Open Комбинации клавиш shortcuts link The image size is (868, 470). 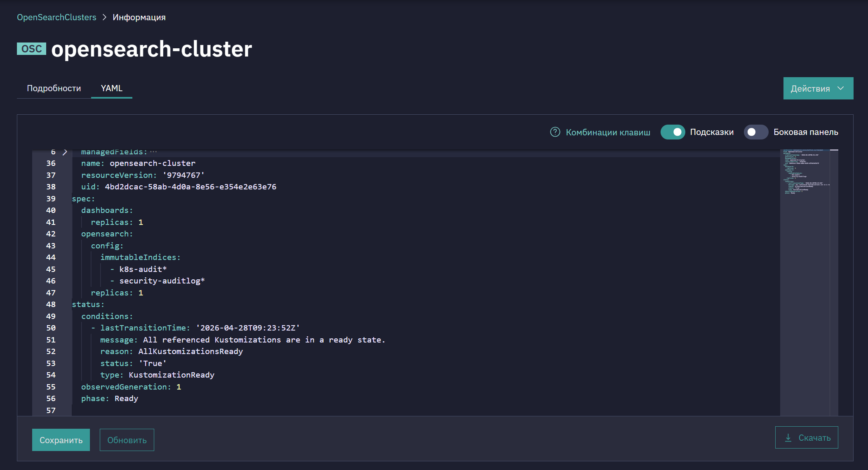click(x=608, y=132)
